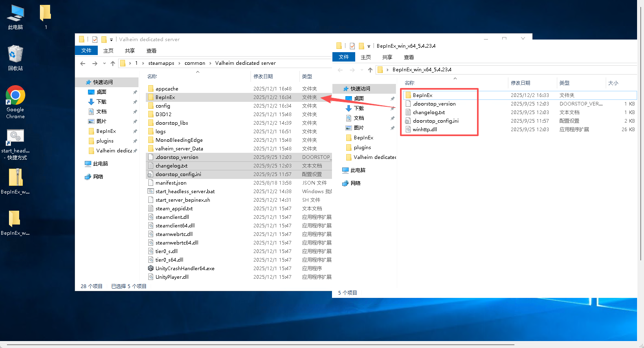Sort by 修改日期 column in the Valheim window
The image size is (644, 348).
point(263,77)
